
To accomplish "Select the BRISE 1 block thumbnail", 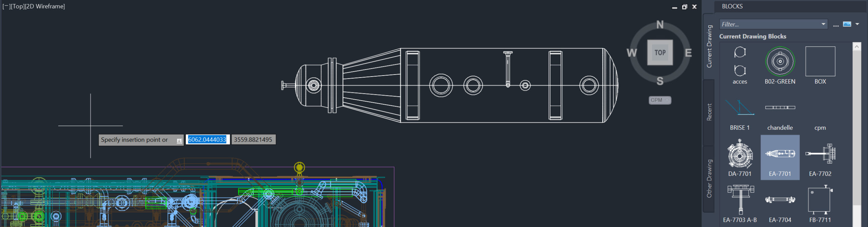I will click(740, 107).
